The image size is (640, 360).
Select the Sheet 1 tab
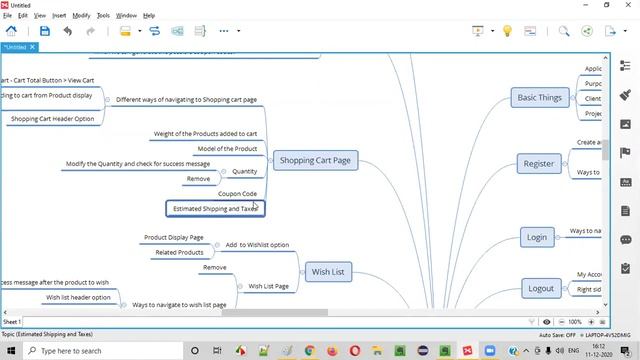point(11,322)
